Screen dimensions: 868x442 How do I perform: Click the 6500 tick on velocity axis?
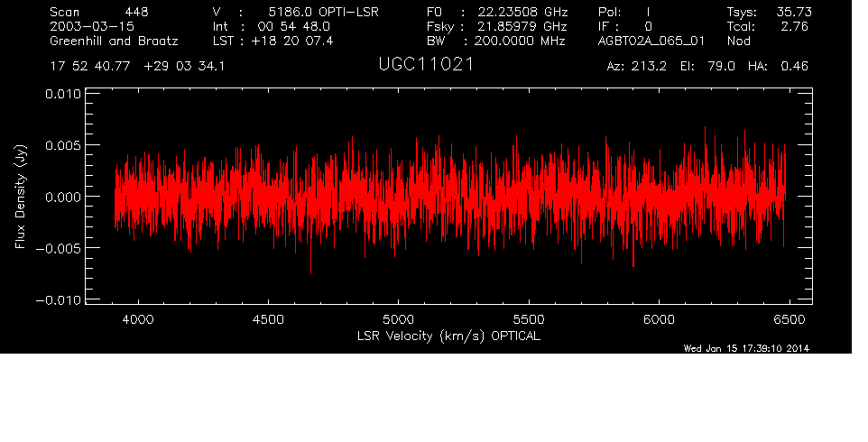790,319
